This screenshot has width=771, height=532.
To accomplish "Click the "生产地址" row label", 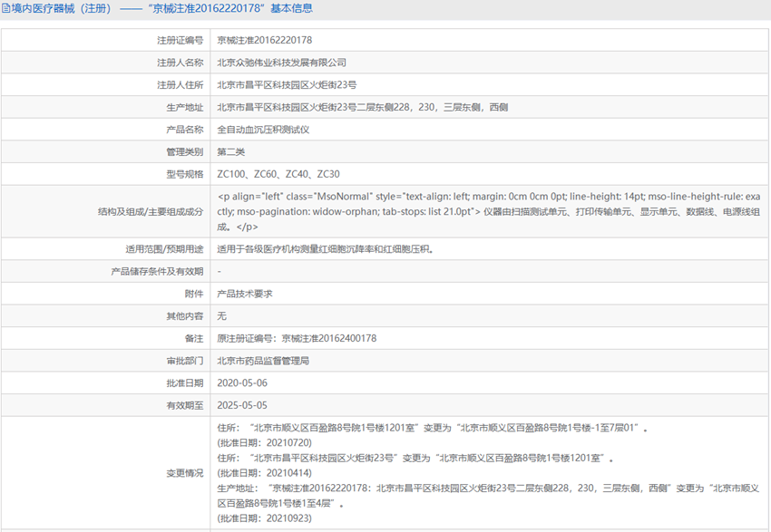I will pyautogui.click(x=185, y=107).
